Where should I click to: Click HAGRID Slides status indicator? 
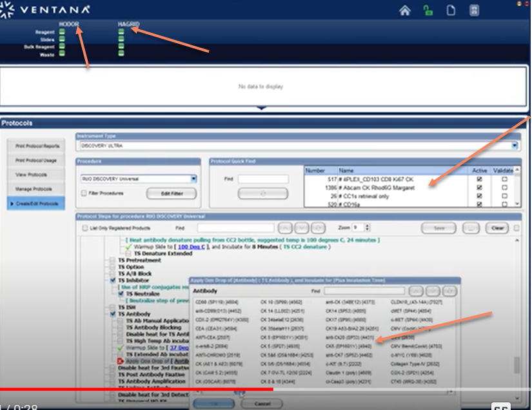pos(121,39)
